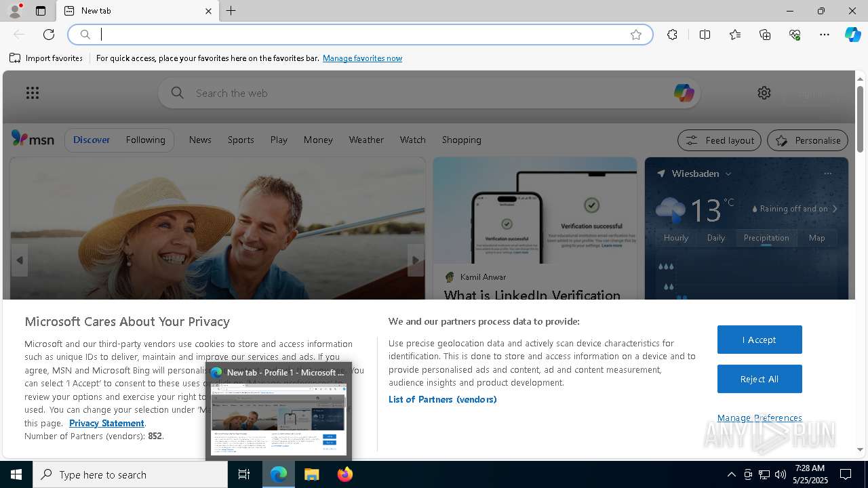Image resolution: width=868 pixels, height=488 pixels.
Task: Select the Hourly weather tab
Action: click(x=676, y=238)
